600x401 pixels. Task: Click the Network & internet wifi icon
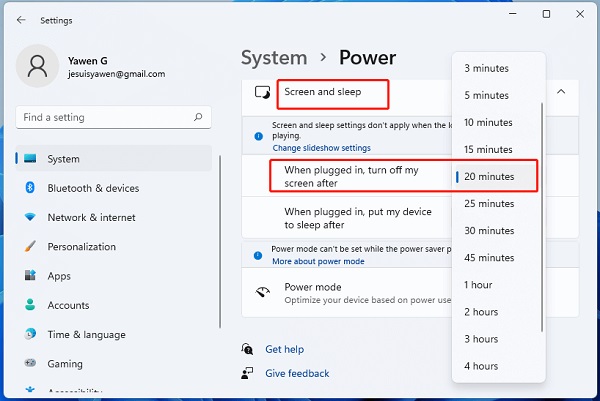click(x=30, y=217)
